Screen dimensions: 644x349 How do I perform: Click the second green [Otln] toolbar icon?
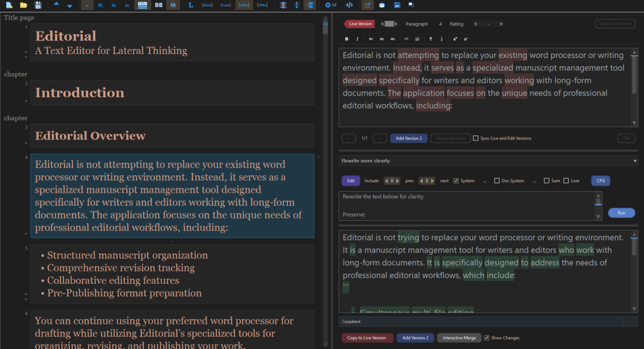pos(262,5)
